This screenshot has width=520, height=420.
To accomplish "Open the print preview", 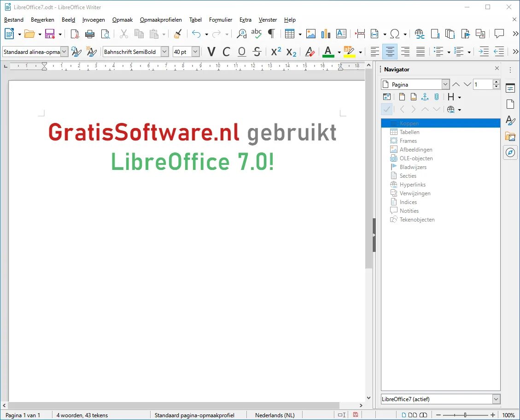I will (105, 34).
